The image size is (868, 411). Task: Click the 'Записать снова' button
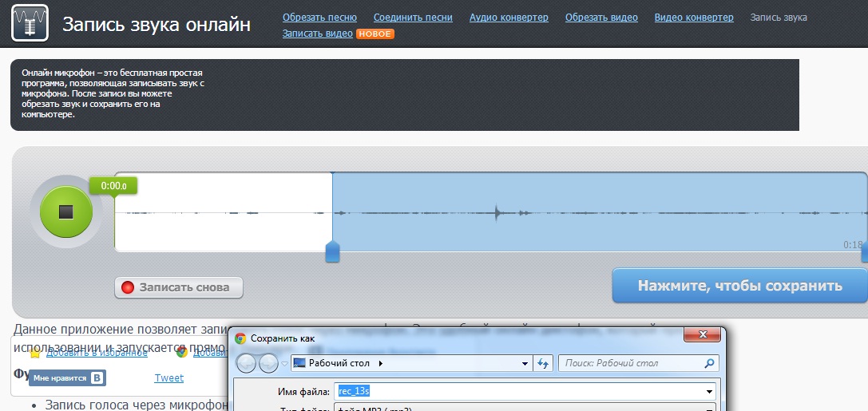[x=179, y=287]
